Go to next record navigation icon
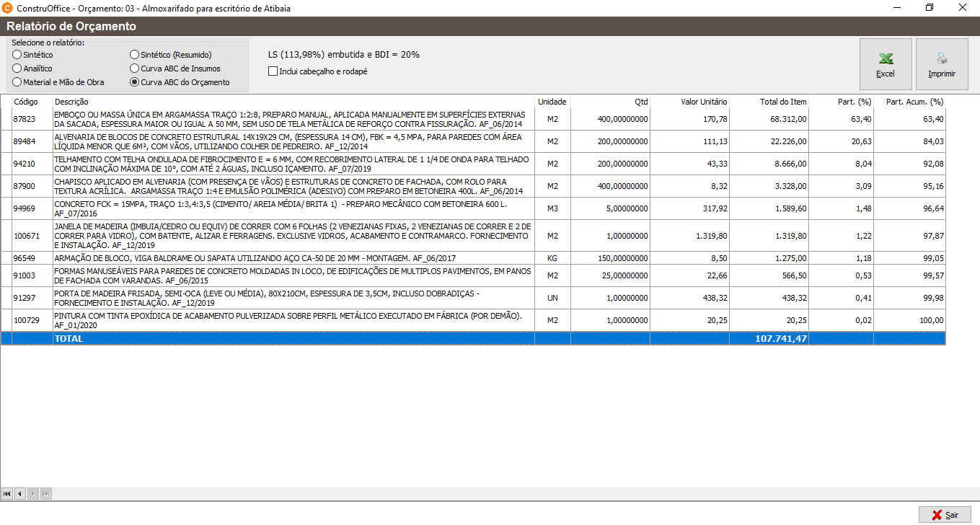The height and width of the screenshot is (525, 980). [x=32, y=494]
